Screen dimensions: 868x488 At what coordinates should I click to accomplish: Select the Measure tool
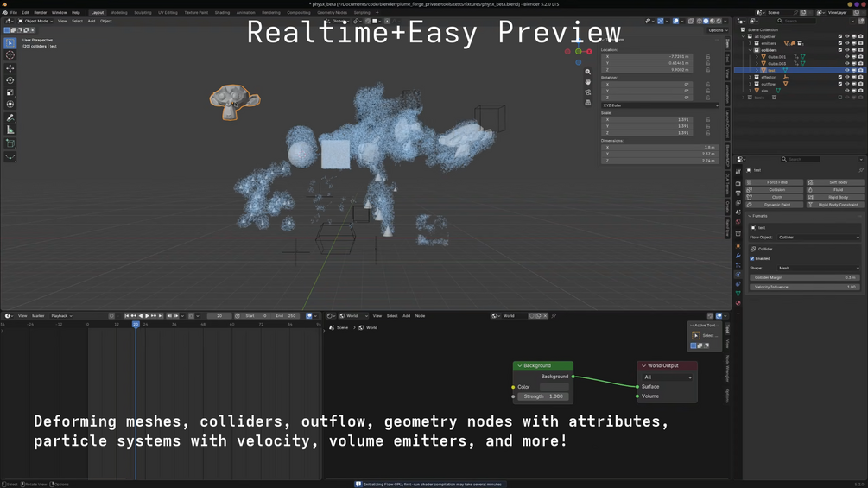coord(10,130)
